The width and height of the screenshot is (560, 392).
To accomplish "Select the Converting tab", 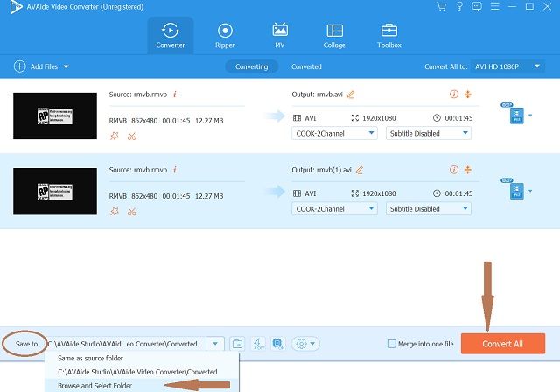I will coord(251,66).
